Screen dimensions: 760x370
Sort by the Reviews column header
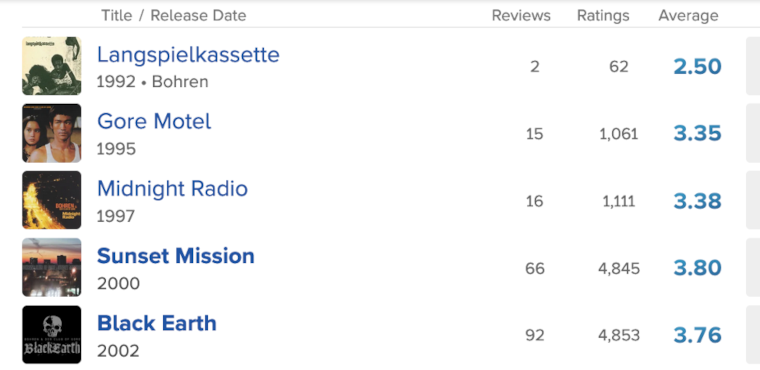(x=521, y=16)
